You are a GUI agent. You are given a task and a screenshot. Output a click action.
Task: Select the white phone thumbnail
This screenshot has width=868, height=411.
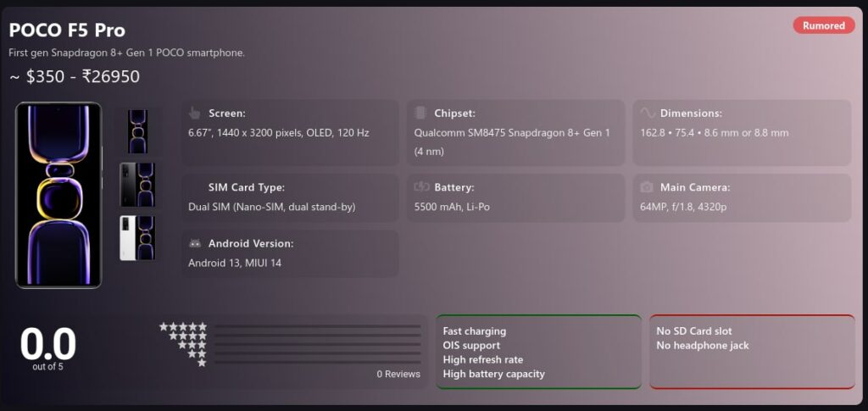pos(137,237)
